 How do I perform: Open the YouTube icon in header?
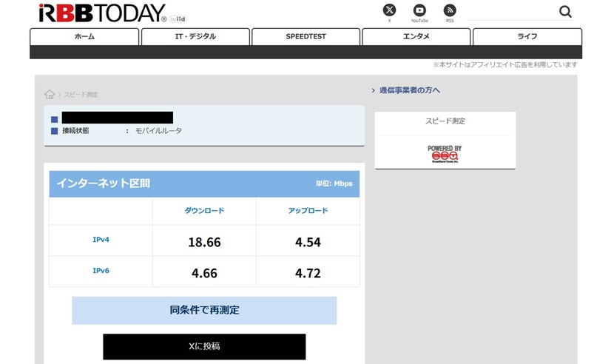419,10
